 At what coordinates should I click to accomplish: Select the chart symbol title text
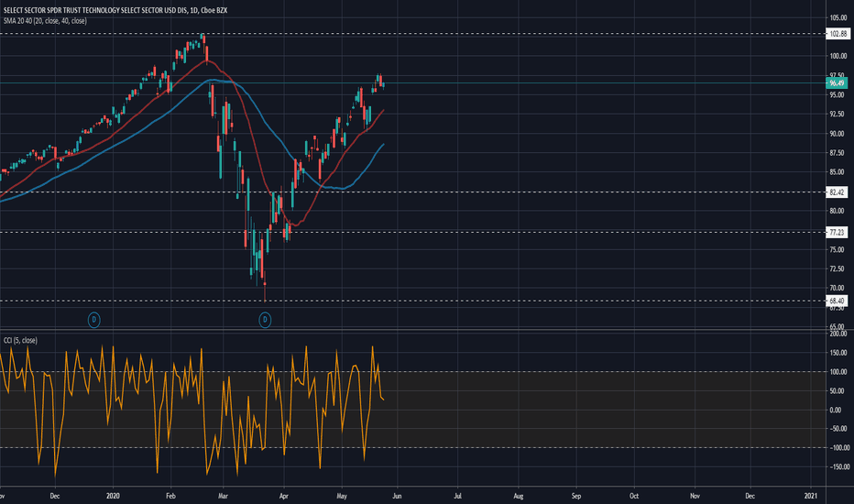(115, 10)
